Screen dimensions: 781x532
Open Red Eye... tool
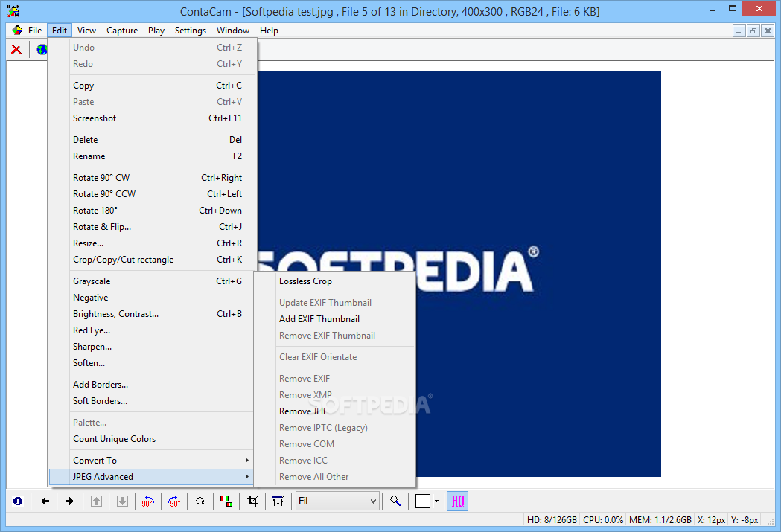click(x=151, y=330)
